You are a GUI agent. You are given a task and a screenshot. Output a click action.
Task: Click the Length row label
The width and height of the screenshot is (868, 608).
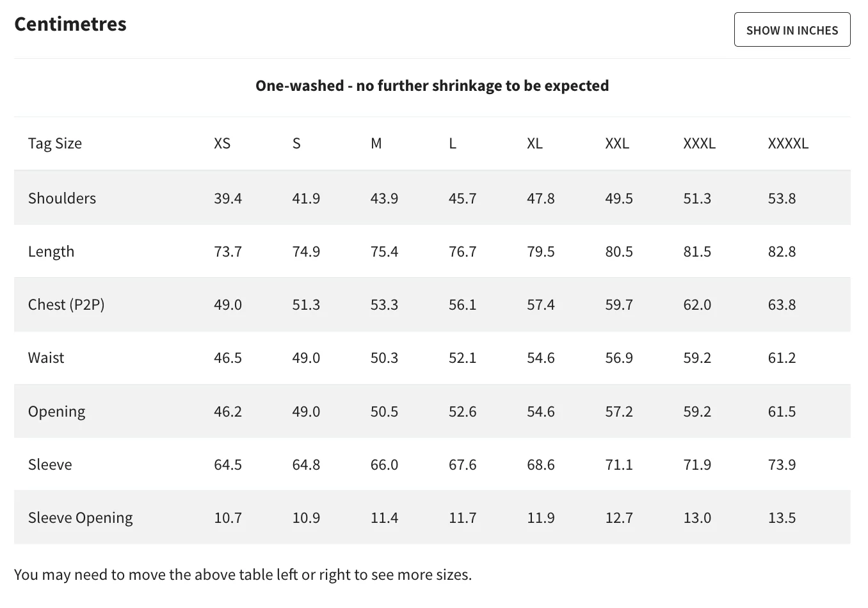tap(51, 252)
